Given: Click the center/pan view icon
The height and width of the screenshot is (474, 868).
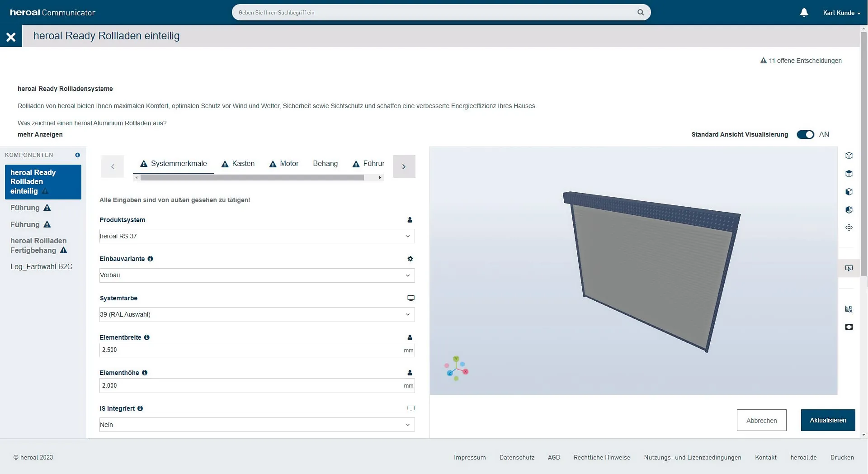Looking at the screenshot, I should [x=849, y=228].
